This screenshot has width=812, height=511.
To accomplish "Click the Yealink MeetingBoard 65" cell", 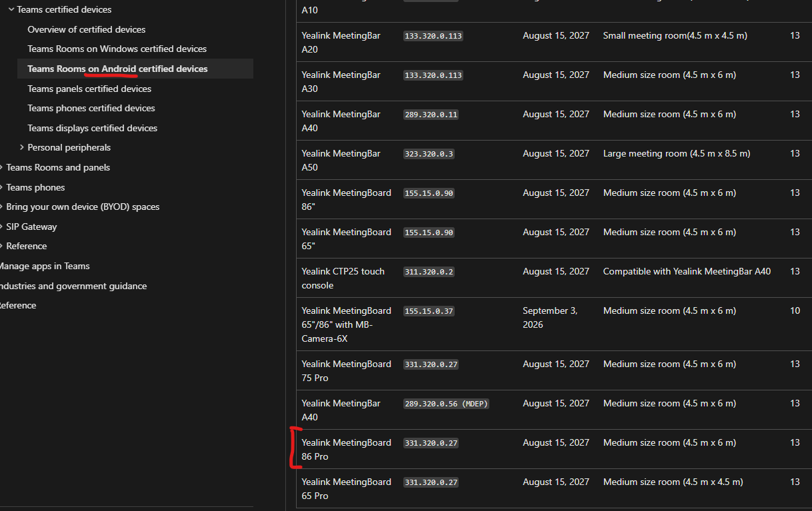I will (x=346, y=239).
